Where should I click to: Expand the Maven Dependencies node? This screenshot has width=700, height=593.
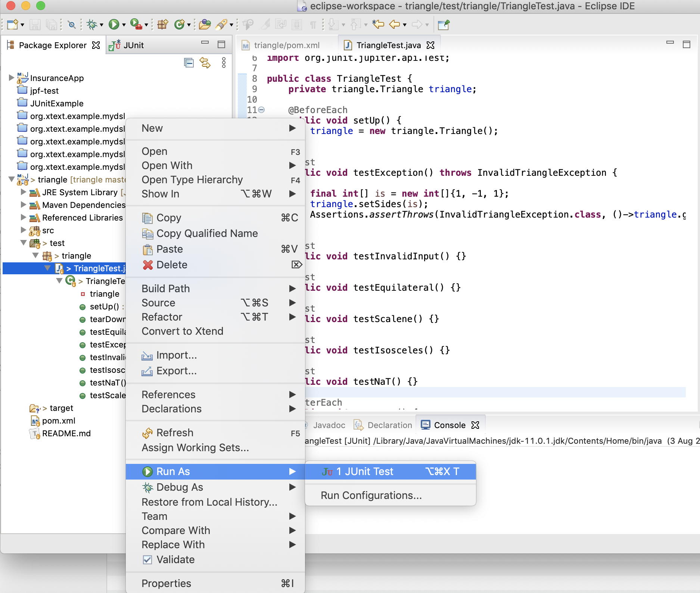click(23, 205)
